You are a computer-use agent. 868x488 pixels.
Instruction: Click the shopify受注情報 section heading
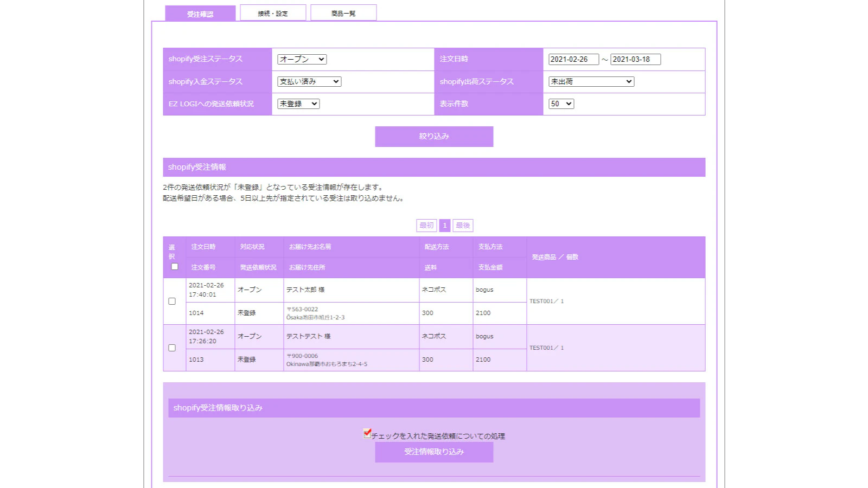pyautogui.click(x=434, y=167)
